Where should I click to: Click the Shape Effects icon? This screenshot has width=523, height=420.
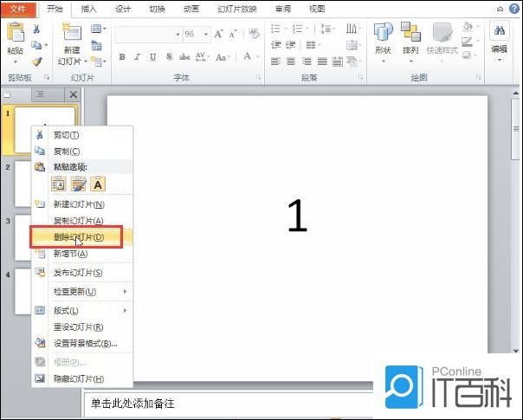point(467,55)
